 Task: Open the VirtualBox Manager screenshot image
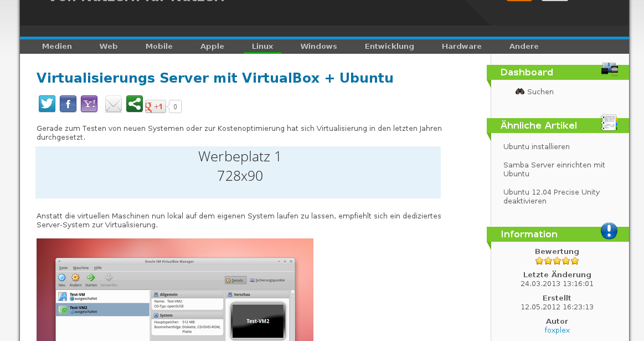[175, 289]
